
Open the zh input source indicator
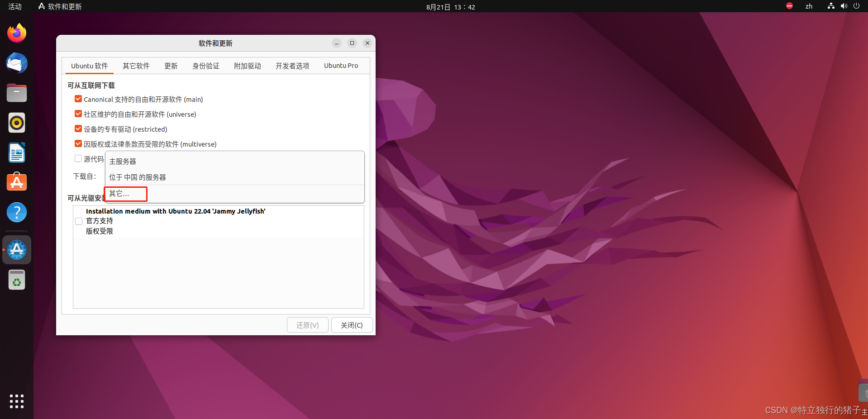(x=809, y=6)
